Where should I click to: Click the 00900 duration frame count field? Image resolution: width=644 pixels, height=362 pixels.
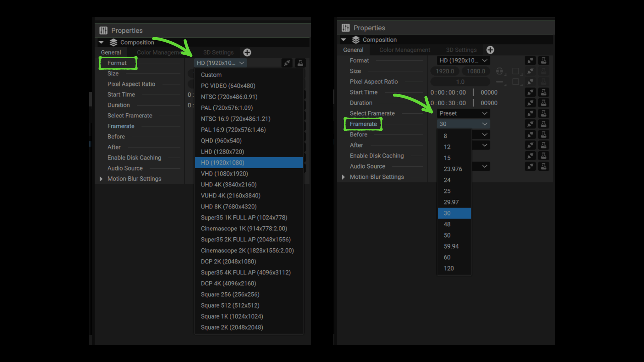pos(489,103)
